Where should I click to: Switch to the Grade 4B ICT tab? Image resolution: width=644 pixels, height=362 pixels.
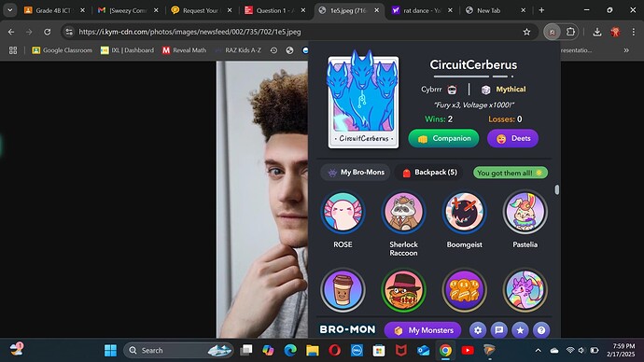[x=54, y=10]
